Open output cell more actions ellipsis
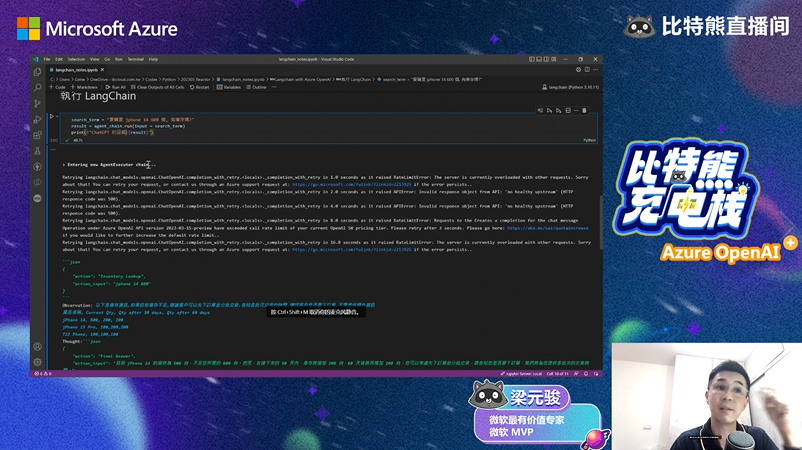Image resolution: width=802 pixels, height=450 pixels. (53, 150)
